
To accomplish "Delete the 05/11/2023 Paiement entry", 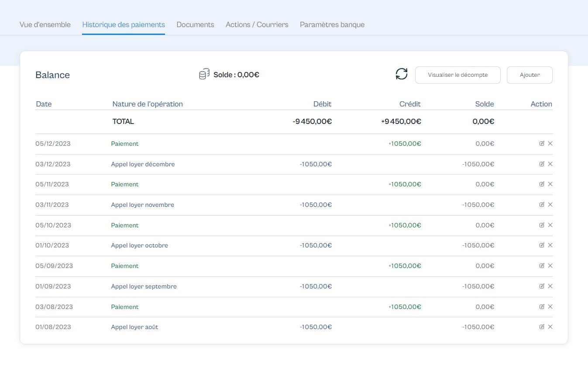I will click(550, 184).
